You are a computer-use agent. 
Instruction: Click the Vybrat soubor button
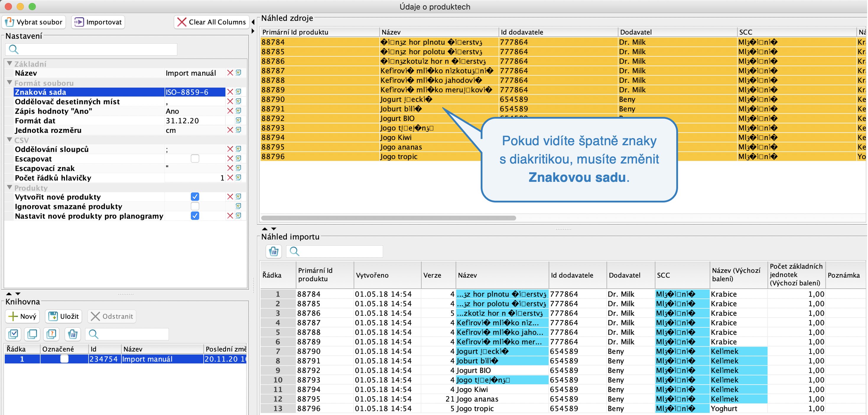click(34, 22)
